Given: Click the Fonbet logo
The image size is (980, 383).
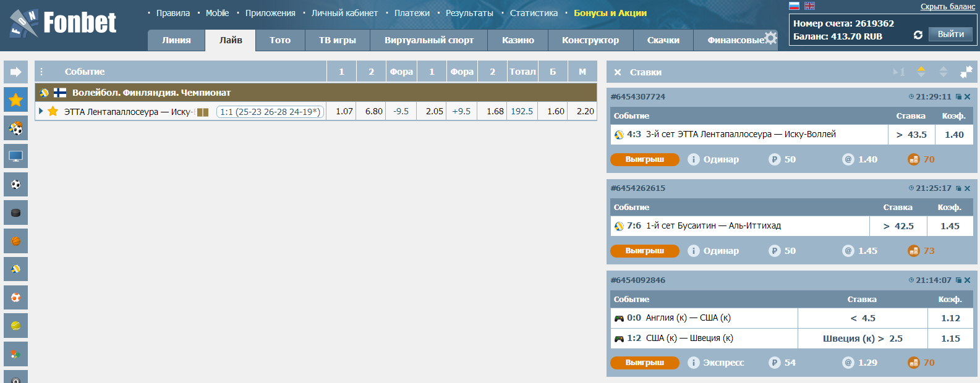Looking at the screenshot, I should 64,23.
